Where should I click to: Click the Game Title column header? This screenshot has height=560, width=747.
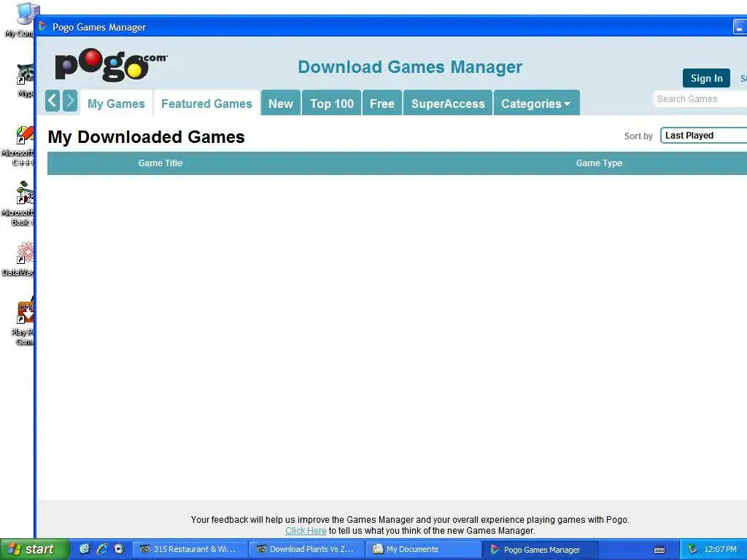tap(160, 163)
